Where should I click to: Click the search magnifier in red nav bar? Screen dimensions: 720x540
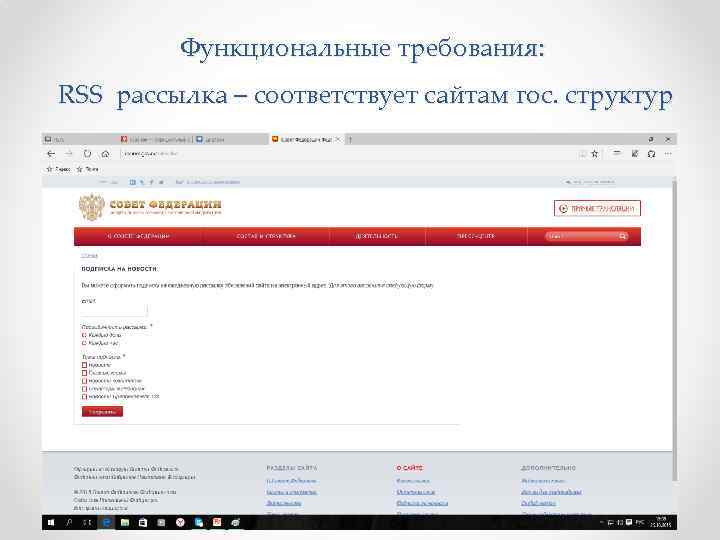point(623,236)
